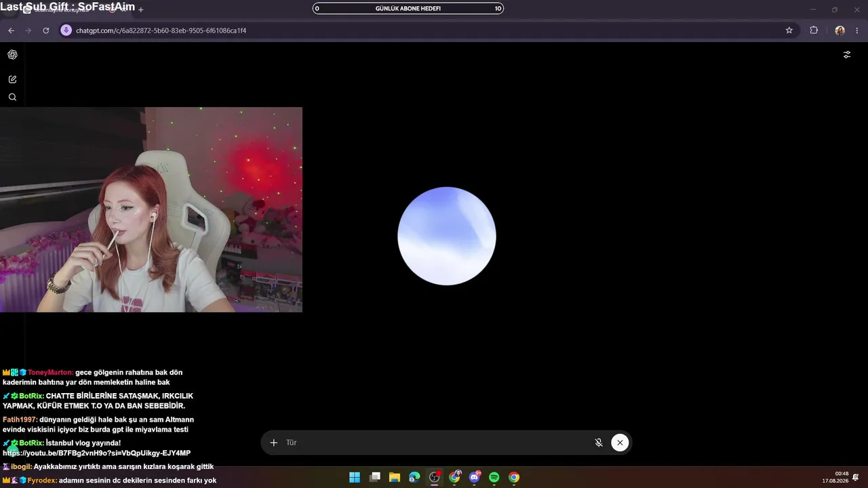Open voice settings sliders icon
This screenshot has width=868, height=488.
[x=847, y=55]
